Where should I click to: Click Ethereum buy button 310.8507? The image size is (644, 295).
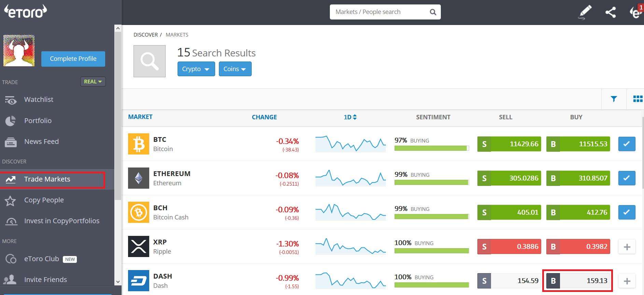click(578, 178)
